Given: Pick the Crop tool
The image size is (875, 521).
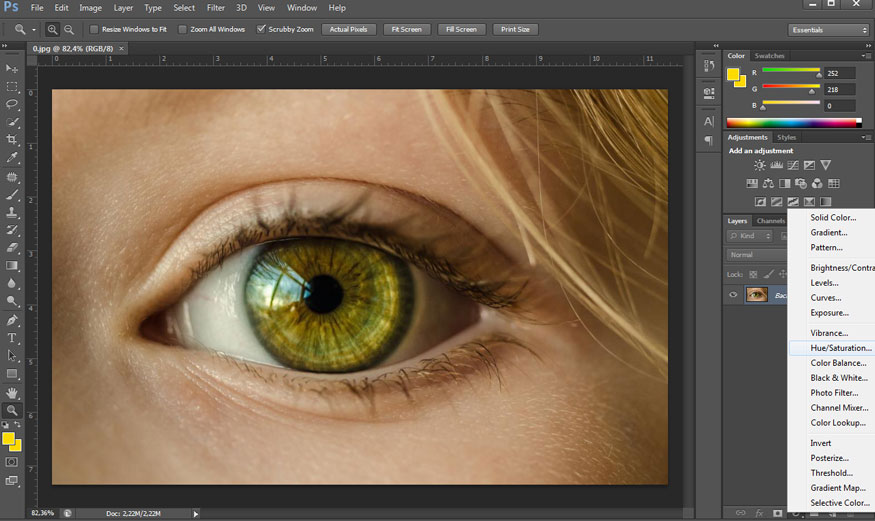Looking at the screenshot, I should click(x=12, y=140).
